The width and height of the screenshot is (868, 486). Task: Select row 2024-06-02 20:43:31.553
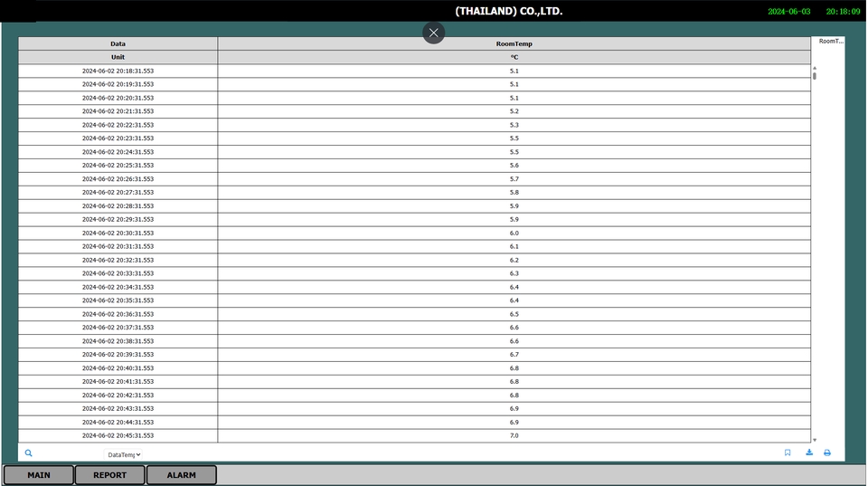pos(415,408)
